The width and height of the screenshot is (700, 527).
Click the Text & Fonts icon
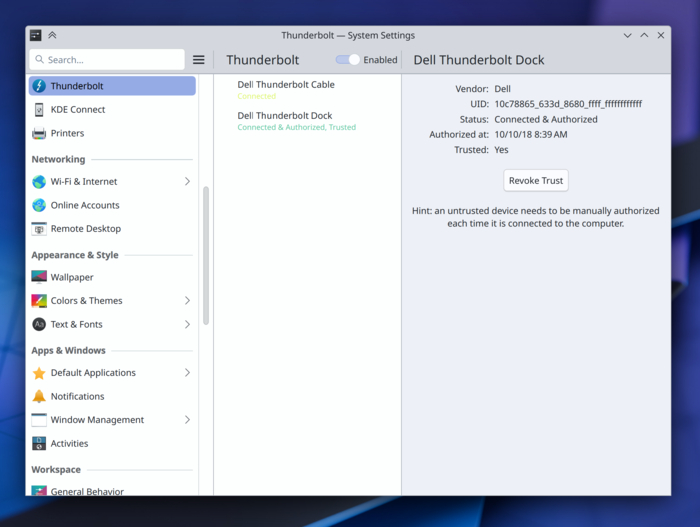pyautogui.click(x=39, y=325)
